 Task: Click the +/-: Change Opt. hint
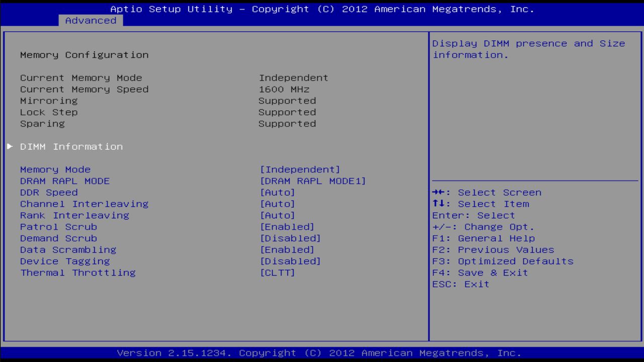click(484, 227)
